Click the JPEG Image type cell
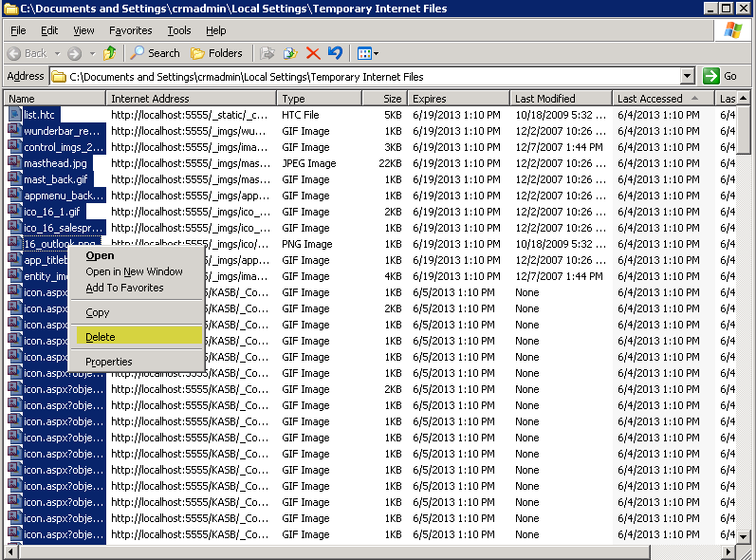Image resolution: width=756 pixels, height=560 pixels. click(309, 163)
